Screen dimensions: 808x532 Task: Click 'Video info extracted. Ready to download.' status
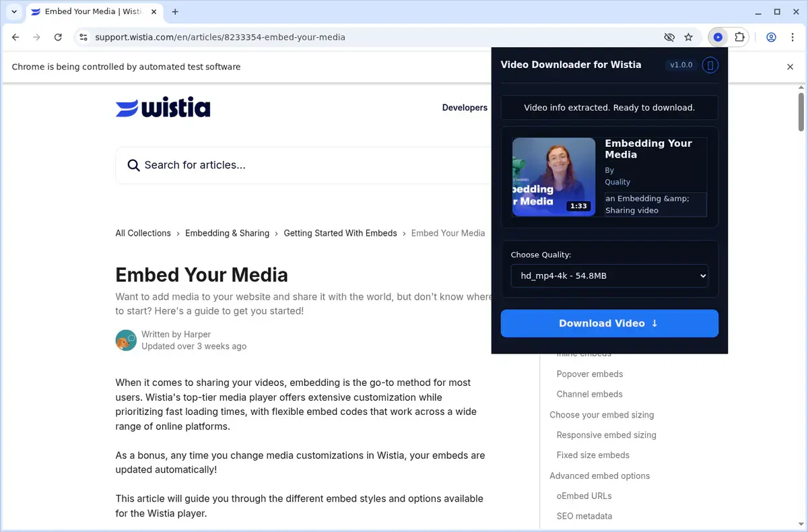click(609, 107)
